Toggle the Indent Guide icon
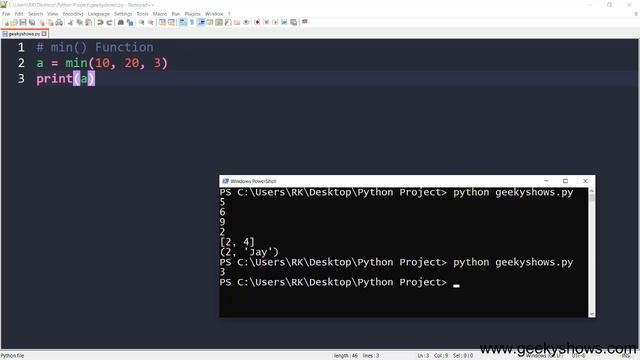The image size is (640, 360). coord(201,22)
